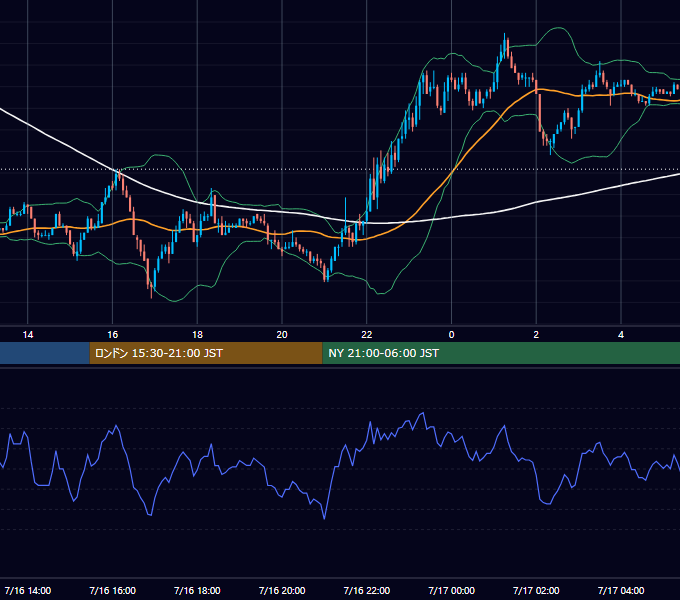Screen dimensions: 680x600
Task: Click the price axis label 18
Action: [197, 335]
